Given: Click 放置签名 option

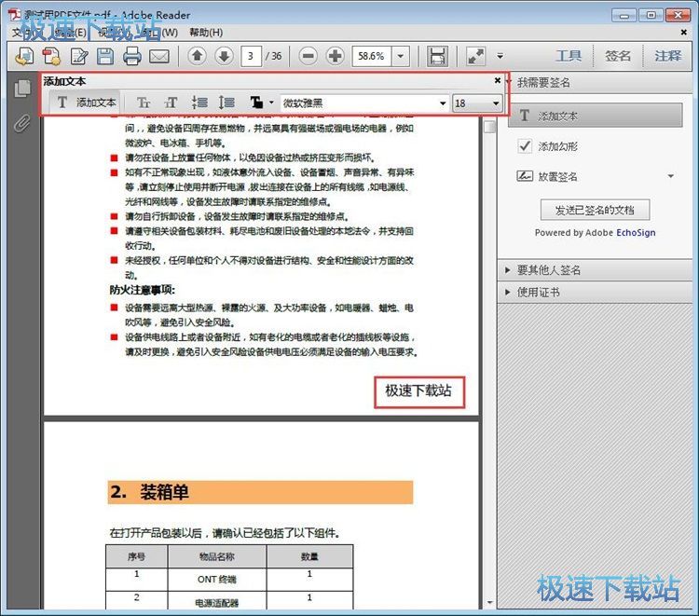Looking at the screenshot, I should (x=547, y=176).
